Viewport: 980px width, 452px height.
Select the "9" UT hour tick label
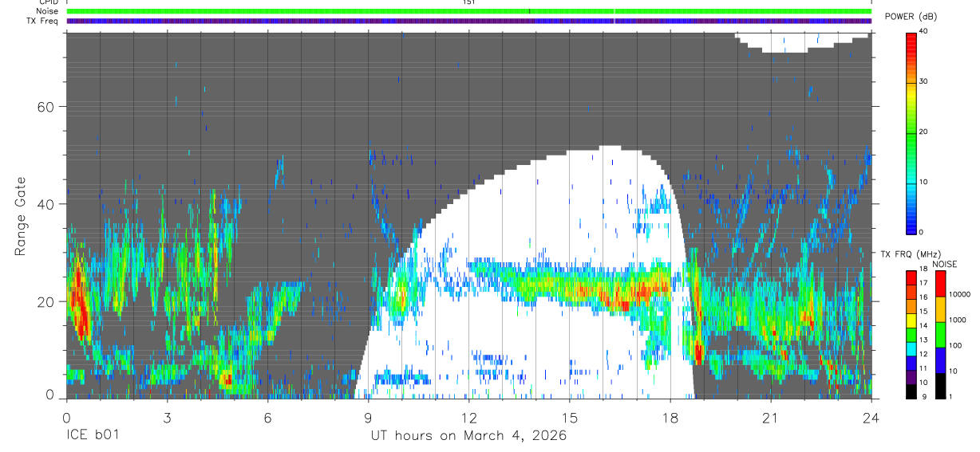pos(369,418)
